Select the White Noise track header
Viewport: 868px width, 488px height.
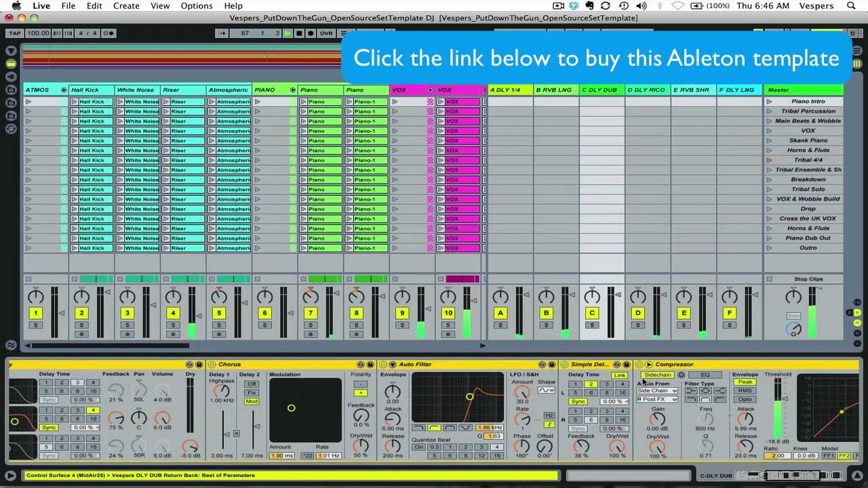(x=137, y=89)
